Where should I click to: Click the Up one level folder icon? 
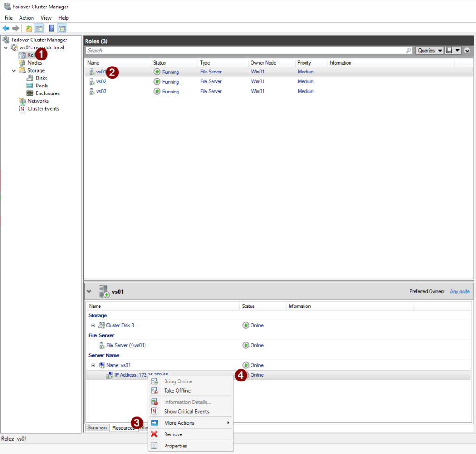tap(29, 28)
